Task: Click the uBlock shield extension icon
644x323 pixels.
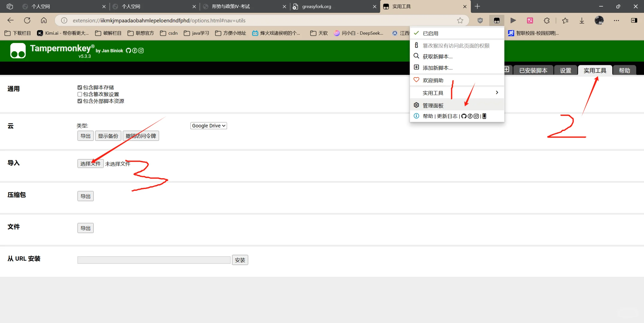Action: 480,20
